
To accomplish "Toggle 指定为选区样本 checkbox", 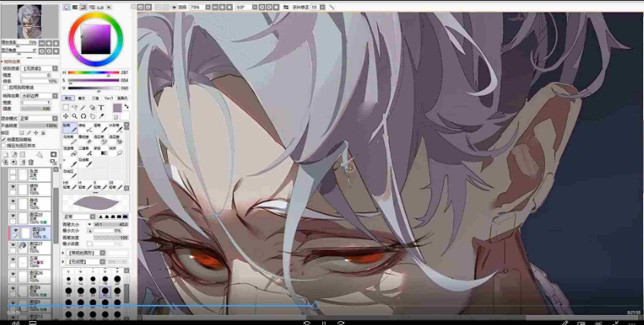I will coord(3,146).
